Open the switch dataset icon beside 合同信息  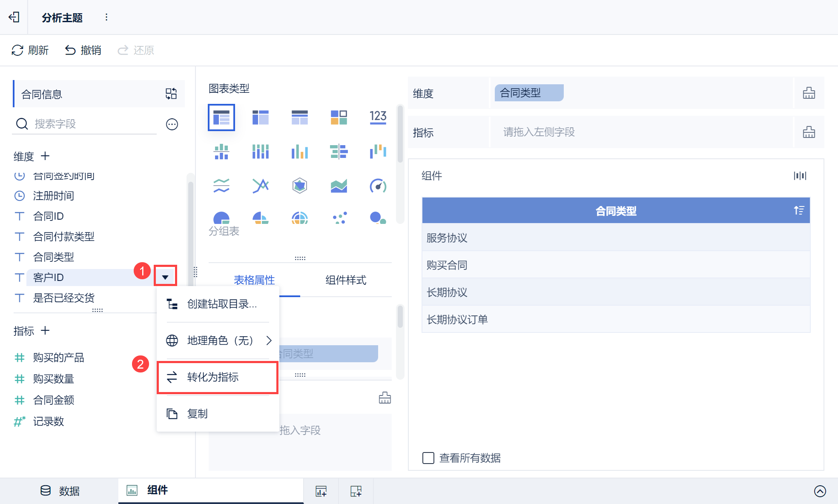click(171, 94)
